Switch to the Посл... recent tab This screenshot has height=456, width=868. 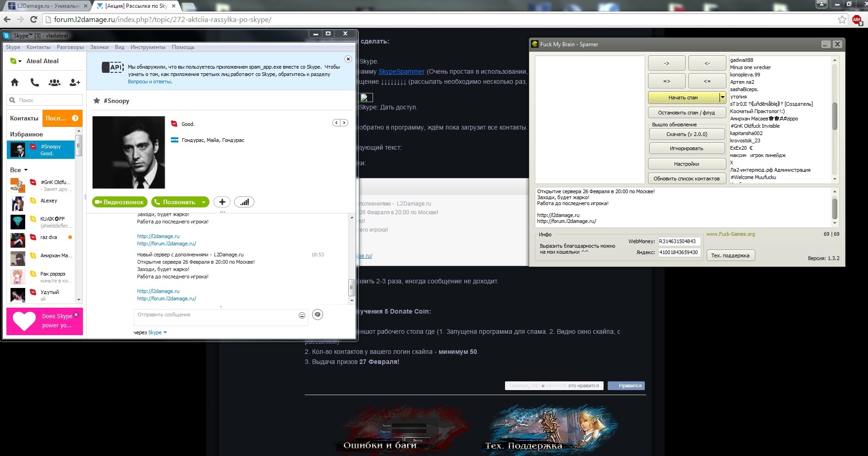click(x=62, y=118)
